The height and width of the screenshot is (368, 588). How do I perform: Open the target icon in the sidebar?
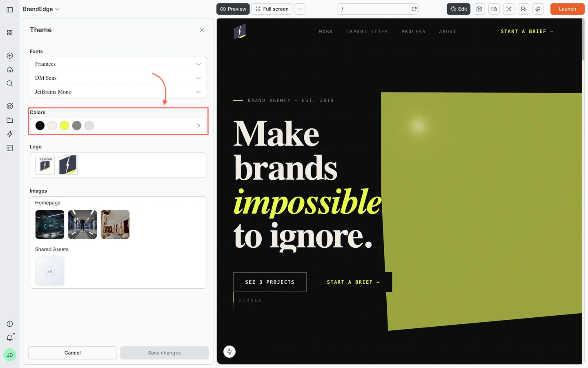click(9, 106)
